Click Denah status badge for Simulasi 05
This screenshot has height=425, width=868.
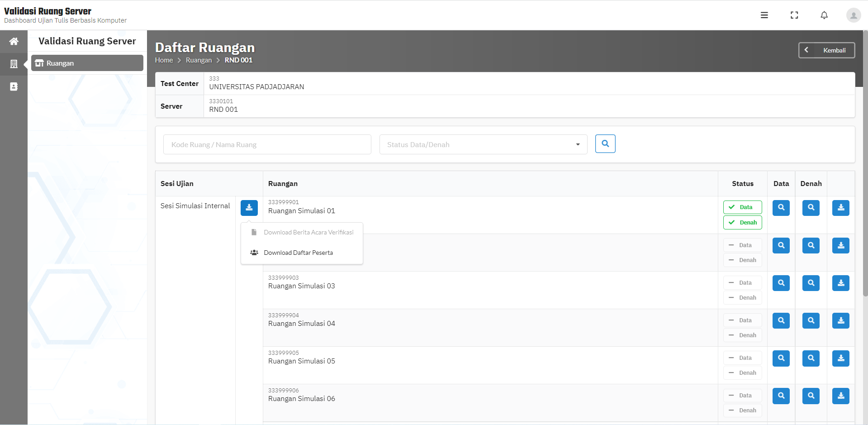(x=742, y=373)
